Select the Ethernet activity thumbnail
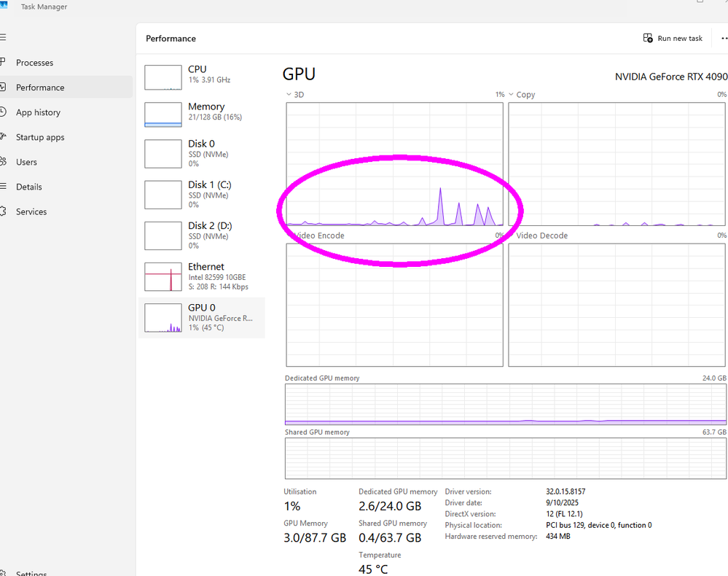Image resolution: width=728 pixels, height=576 pixels. pos(163,277)
